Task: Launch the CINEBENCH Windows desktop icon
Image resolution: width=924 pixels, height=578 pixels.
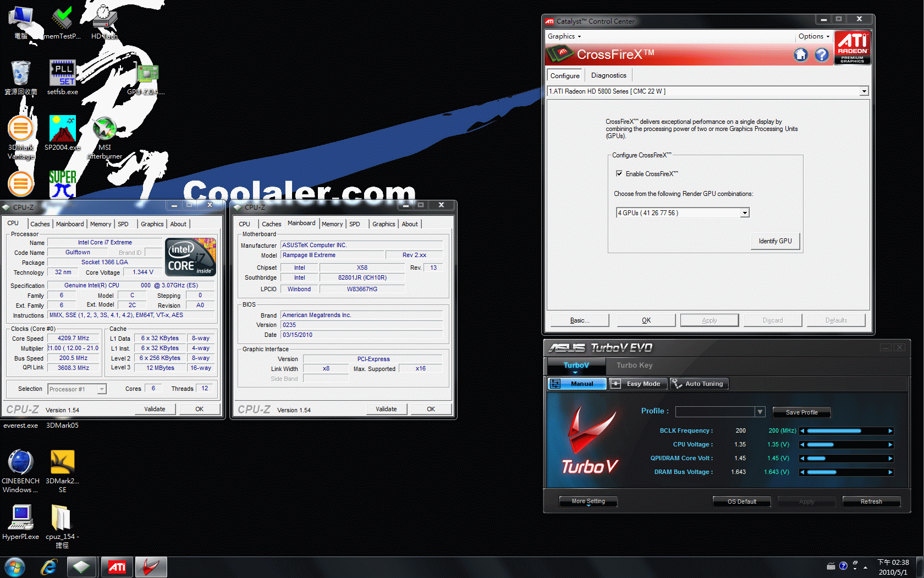Action: (21, 471)
